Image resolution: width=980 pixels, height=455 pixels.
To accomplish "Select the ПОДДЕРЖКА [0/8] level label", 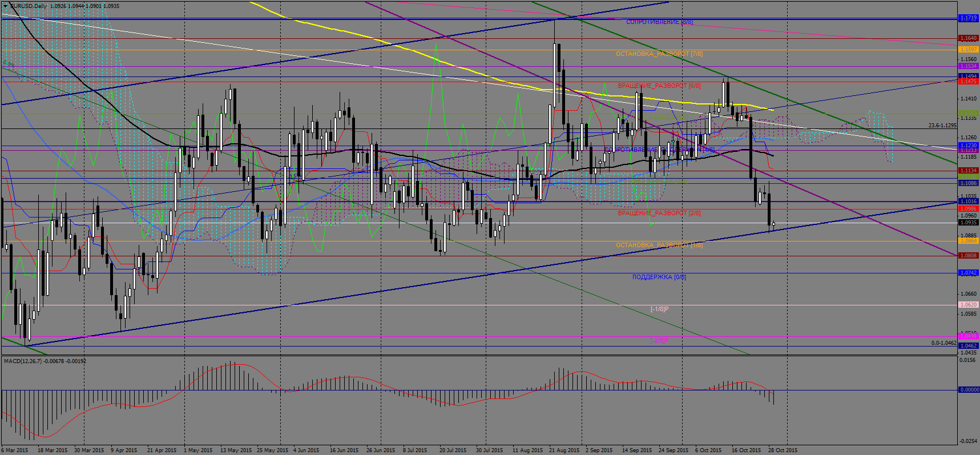I will (659, 277).
